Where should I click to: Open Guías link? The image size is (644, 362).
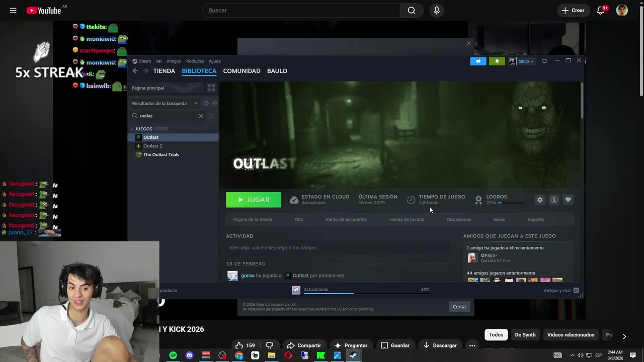(x=499, y=219)
